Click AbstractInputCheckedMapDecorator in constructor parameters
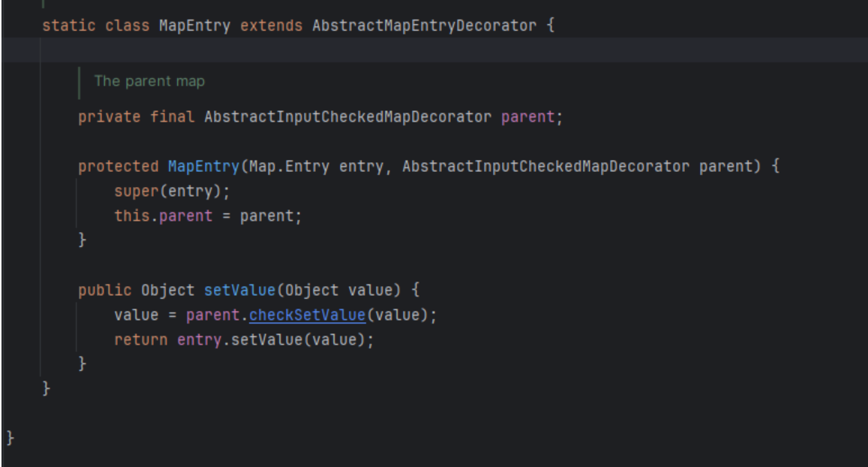Viewport: 868px width, 467px height. 546,166
